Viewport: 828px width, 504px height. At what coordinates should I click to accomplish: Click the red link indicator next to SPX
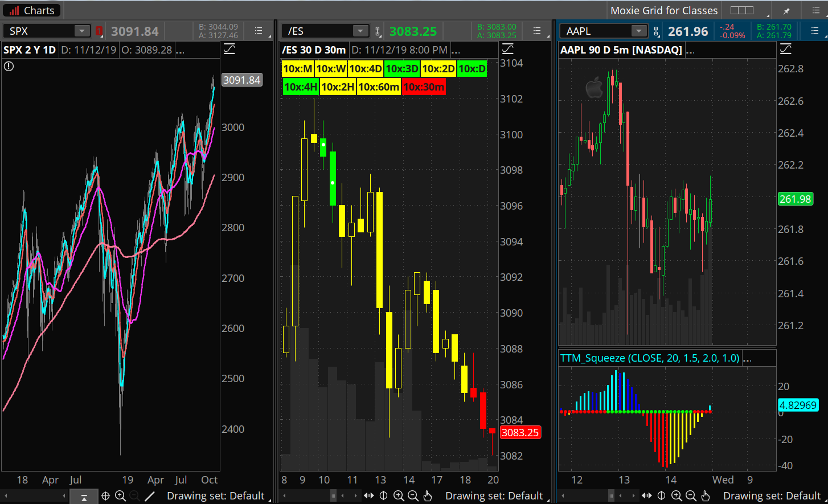pyautogui.click(x=99, y=31)
